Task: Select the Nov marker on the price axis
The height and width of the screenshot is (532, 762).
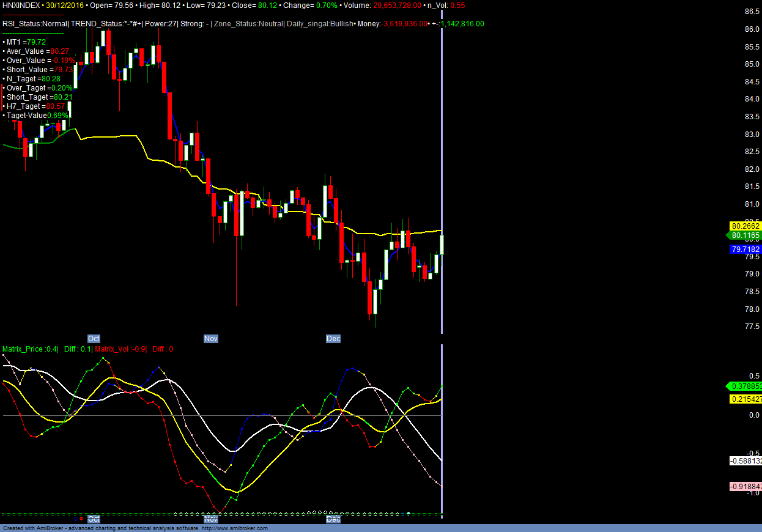Action: click(x=210, y=339)
